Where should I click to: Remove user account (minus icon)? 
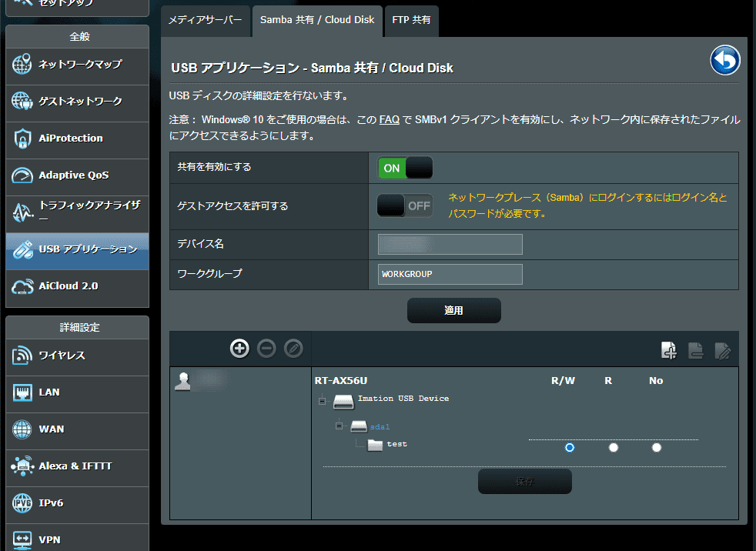point(266,348)
